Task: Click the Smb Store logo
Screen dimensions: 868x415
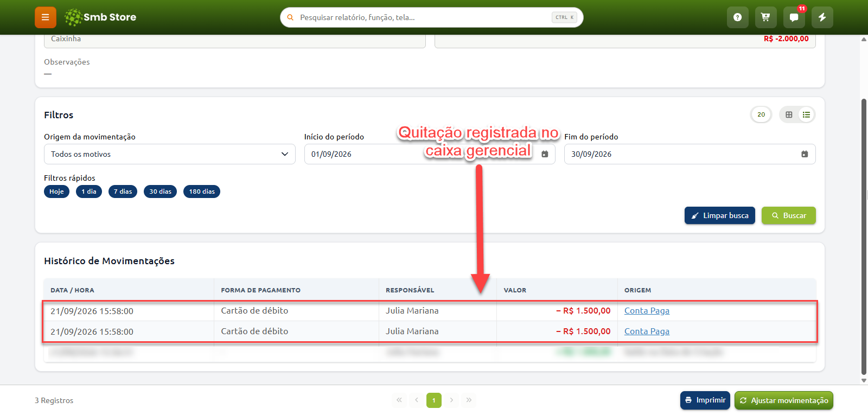Action: pos(100,17)
